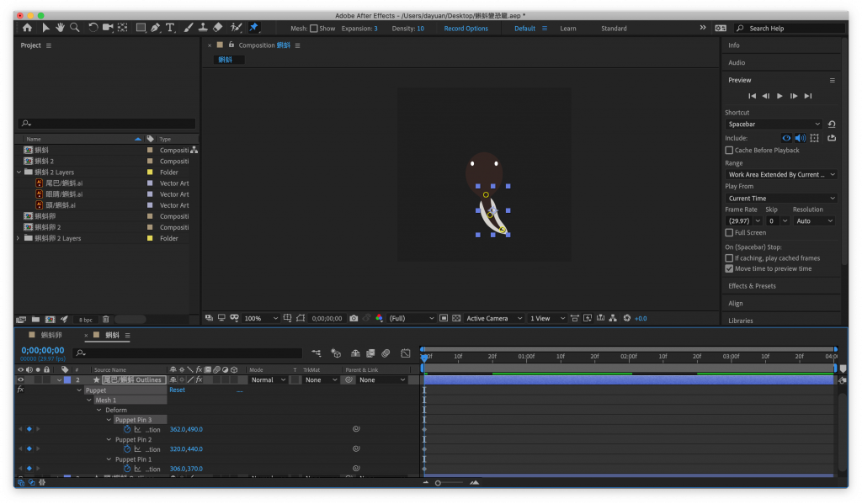Choose the Type tool
Screen dimensions: 862x504
pyautogui.click(x=170, y=28)
